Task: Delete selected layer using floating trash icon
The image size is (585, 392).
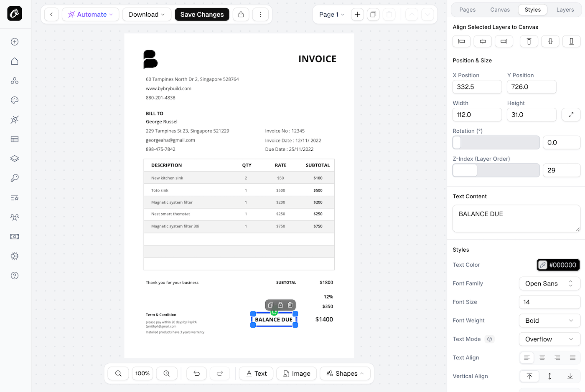Action: point(290,305)
